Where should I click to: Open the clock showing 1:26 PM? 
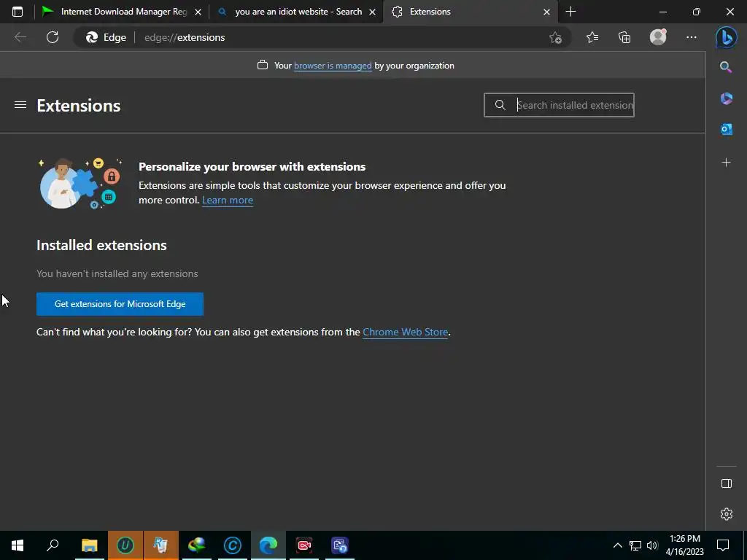pyautogui.click(x=684, y=545)
